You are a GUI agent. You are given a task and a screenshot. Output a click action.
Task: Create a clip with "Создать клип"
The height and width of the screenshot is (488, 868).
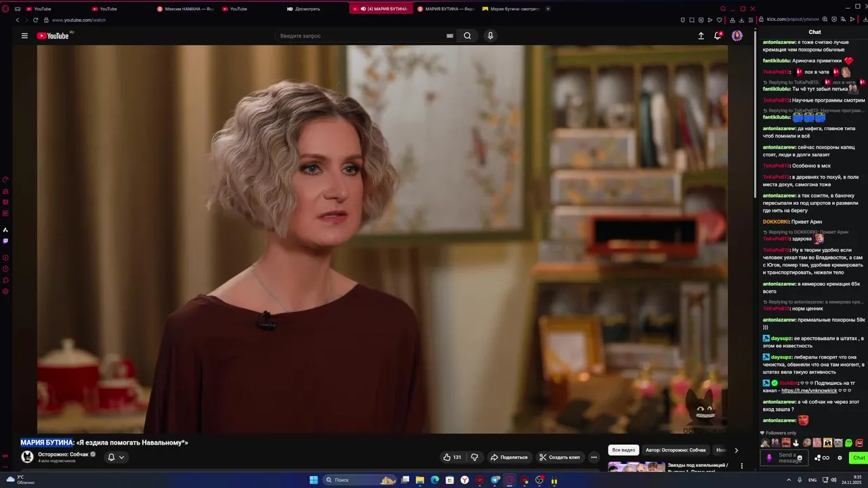point(560,457)
